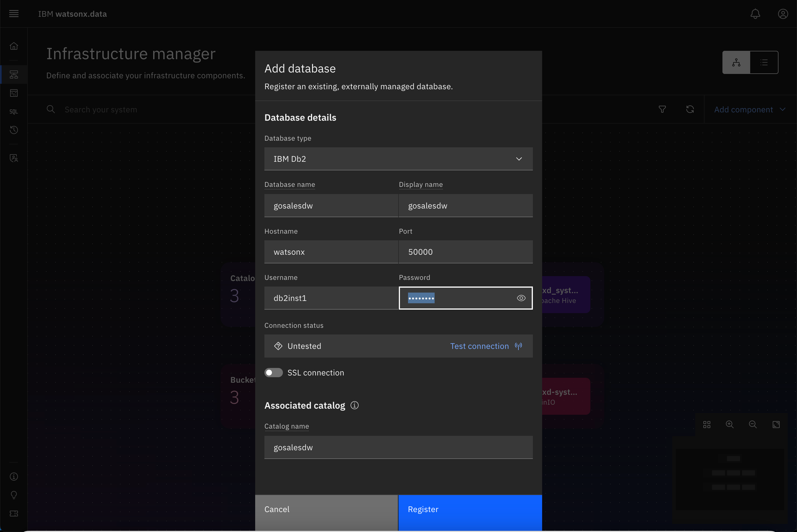
Task: Open Query history sidebar icon
Action: tap(14, 130)
